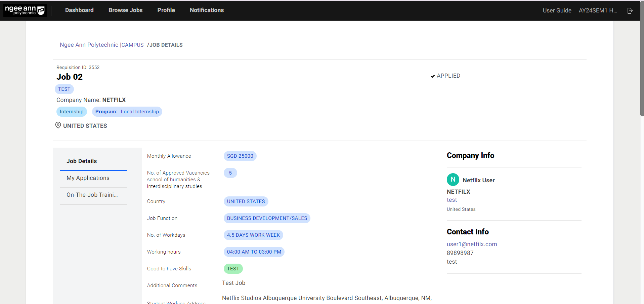Expand the AY24SEM1 account menu

click(598, 10)
